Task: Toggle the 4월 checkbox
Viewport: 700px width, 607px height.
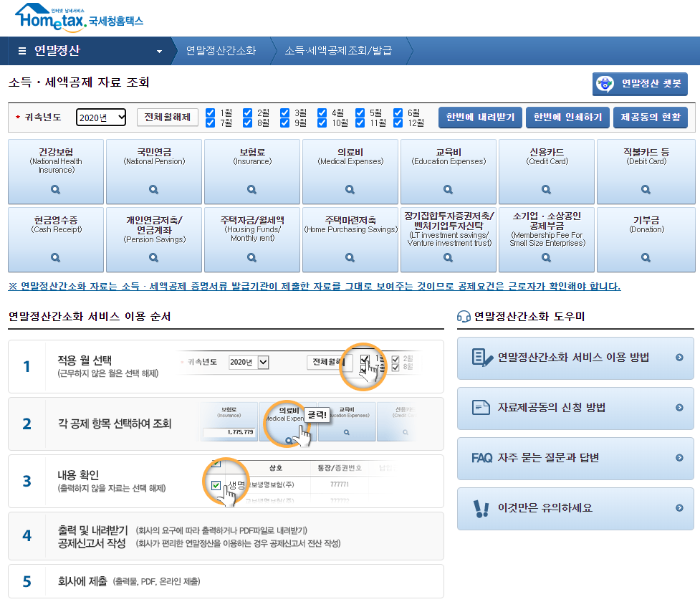Action: [322, 113]
